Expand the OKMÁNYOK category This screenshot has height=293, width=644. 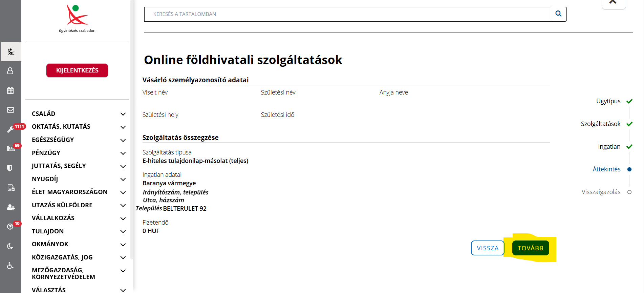pyautogui.click(x=123, y=245)
